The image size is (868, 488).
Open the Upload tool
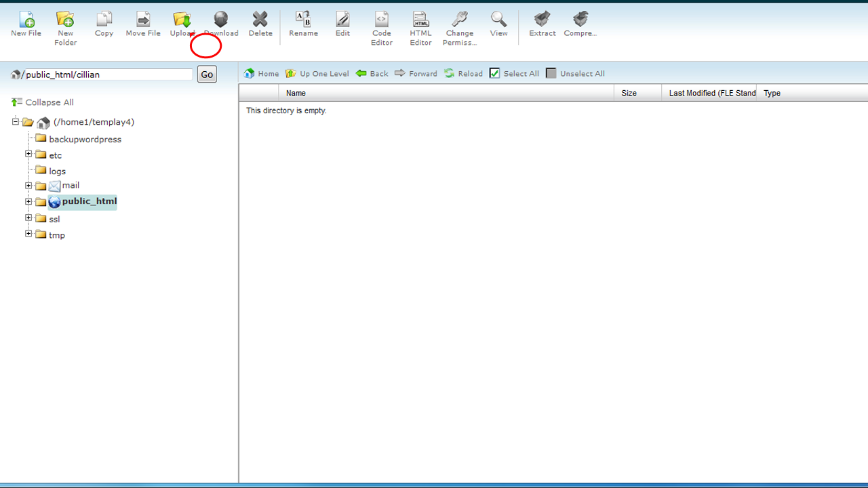[182, 19]
